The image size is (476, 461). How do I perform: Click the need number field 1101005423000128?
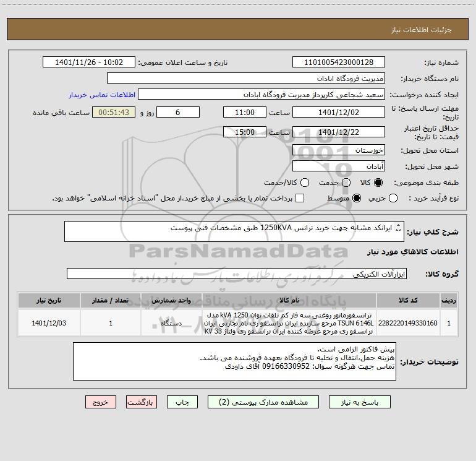point(339,62)
